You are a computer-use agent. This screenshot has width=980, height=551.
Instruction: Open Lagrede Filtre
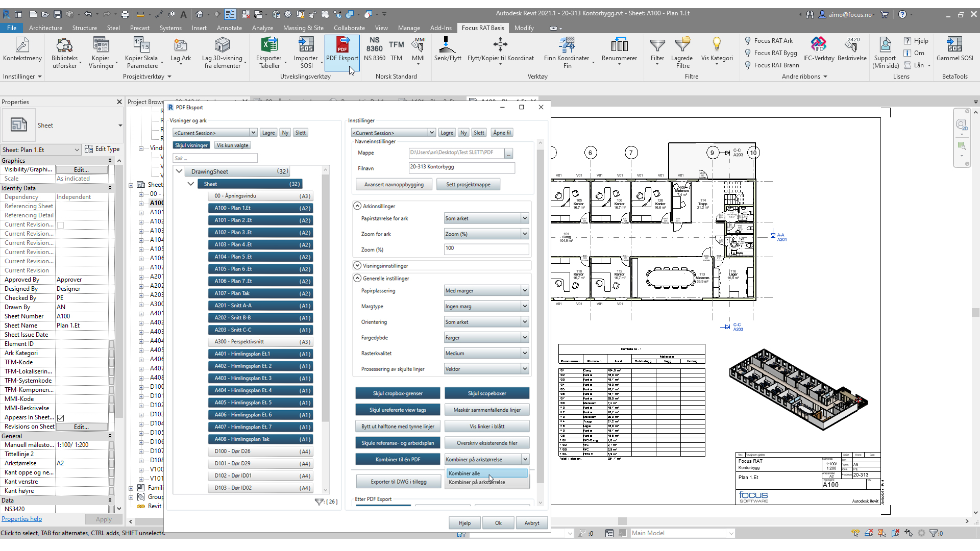tap(682, 53)
